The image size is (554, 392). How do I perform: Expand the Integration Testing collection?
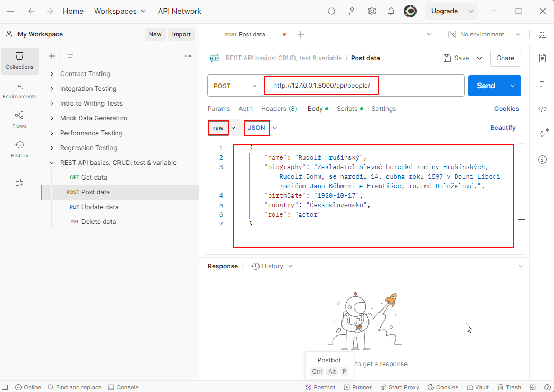[52, 89]
